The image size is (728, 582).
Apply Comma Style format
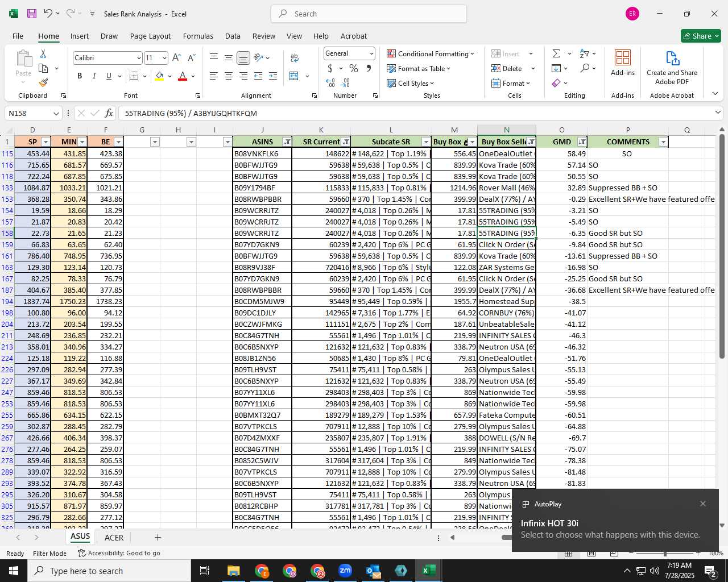pos(369,68)
